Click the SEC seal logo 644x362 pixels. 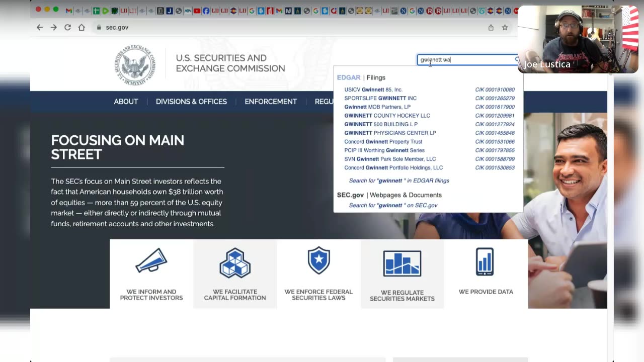[134, 64]
